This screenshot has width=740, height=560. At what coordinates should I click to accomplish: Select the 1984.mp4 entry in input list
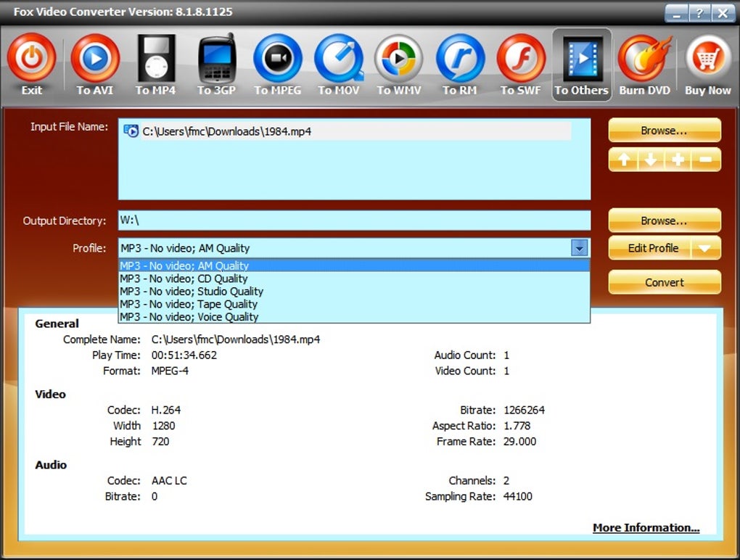pyautogui.click(x=346, y=131)
